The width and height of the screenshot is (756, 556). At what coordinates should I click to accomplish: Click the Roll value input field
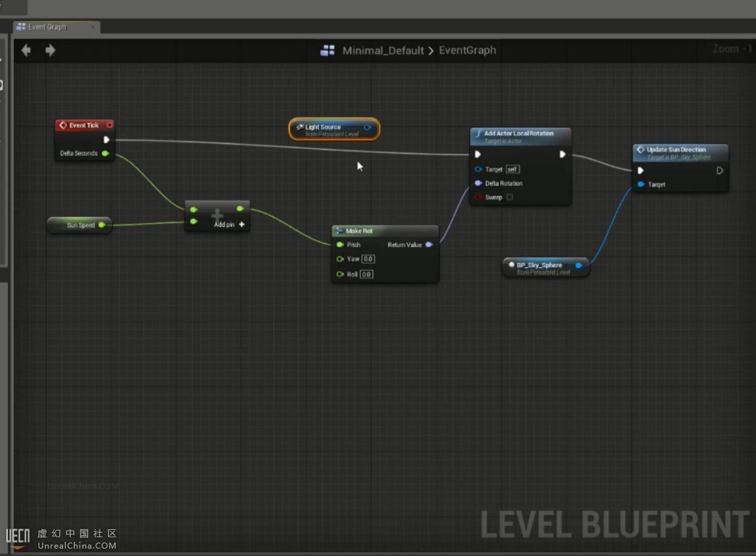tap(366, 275)
